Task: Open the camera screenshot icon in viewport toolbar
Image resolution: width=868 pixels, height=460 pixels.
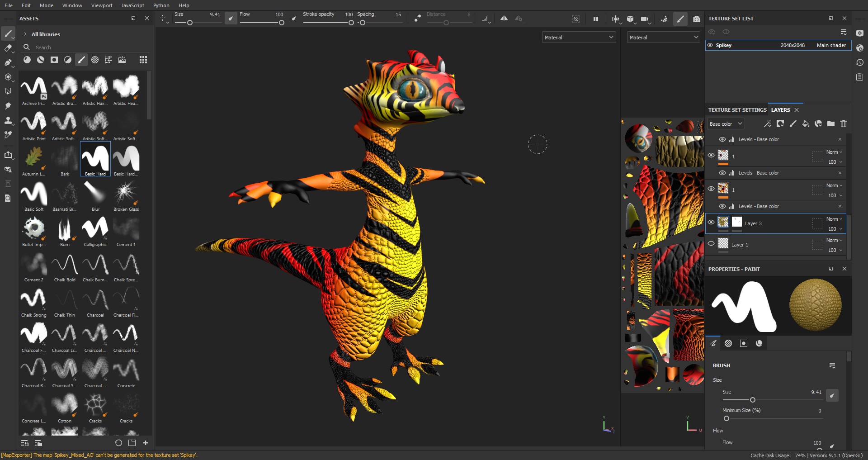Action: (x=696, y=19)
